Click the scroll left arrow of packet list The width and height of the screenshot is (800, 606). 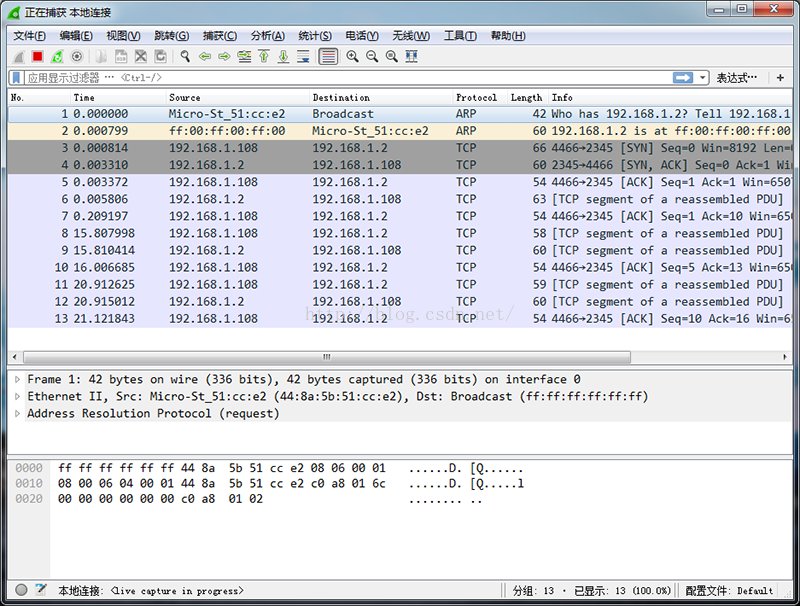point(14,357)
